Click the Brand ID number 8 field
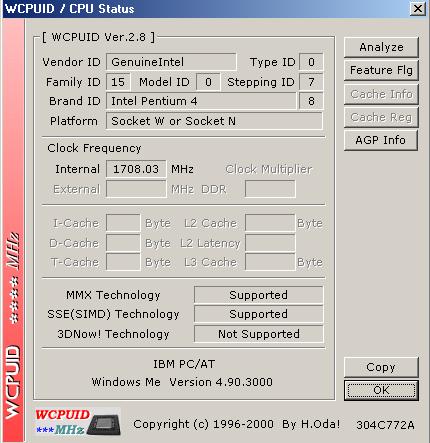 (311, 101)
